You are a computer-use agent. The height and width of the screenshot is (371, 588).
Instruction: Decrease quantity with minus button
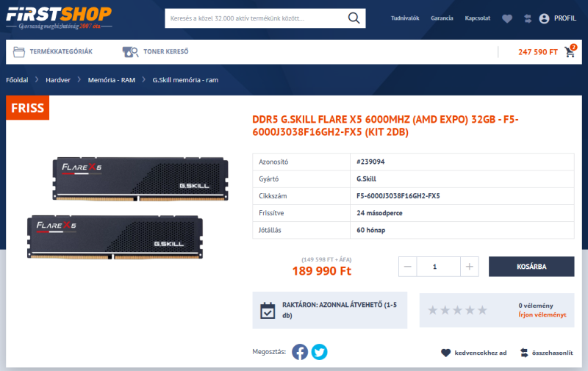408,267
